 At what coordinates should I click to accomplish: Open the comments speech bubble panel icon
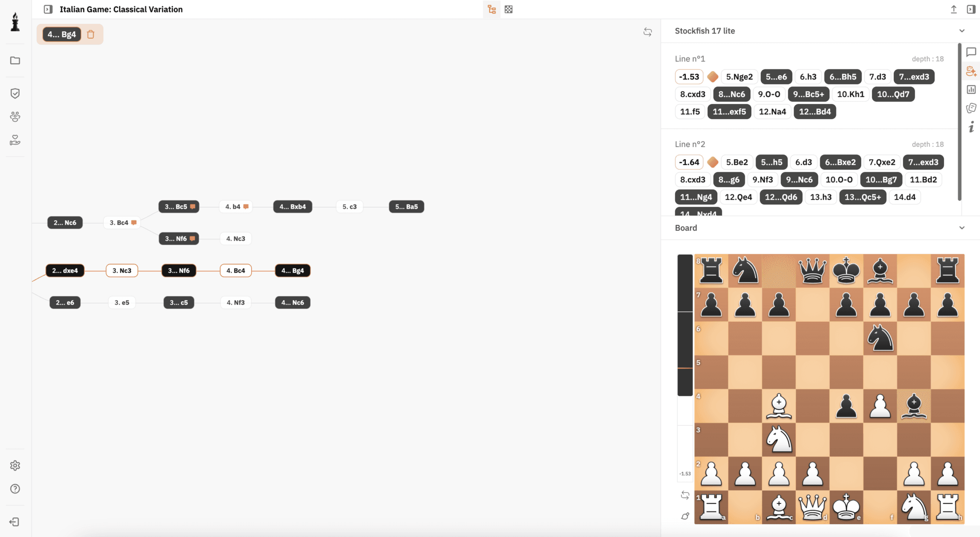point(971,52)
